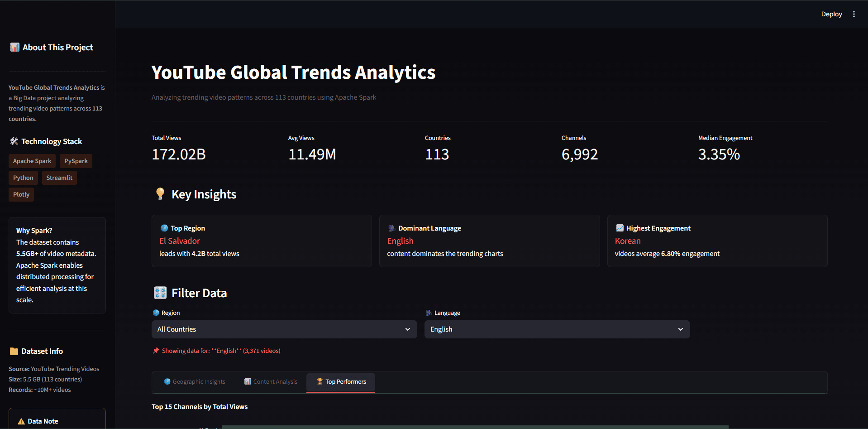Expand the Region selector chevron
The width and height of the screenshot is (868, 429).
point(407,329)
